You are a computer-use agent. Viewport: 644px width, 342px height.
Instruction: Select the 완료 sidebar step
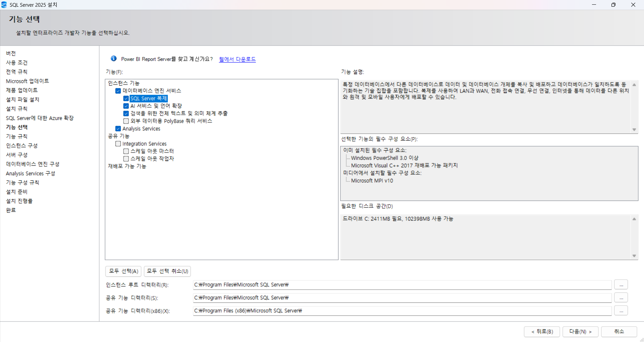click(x=11, y=210)
